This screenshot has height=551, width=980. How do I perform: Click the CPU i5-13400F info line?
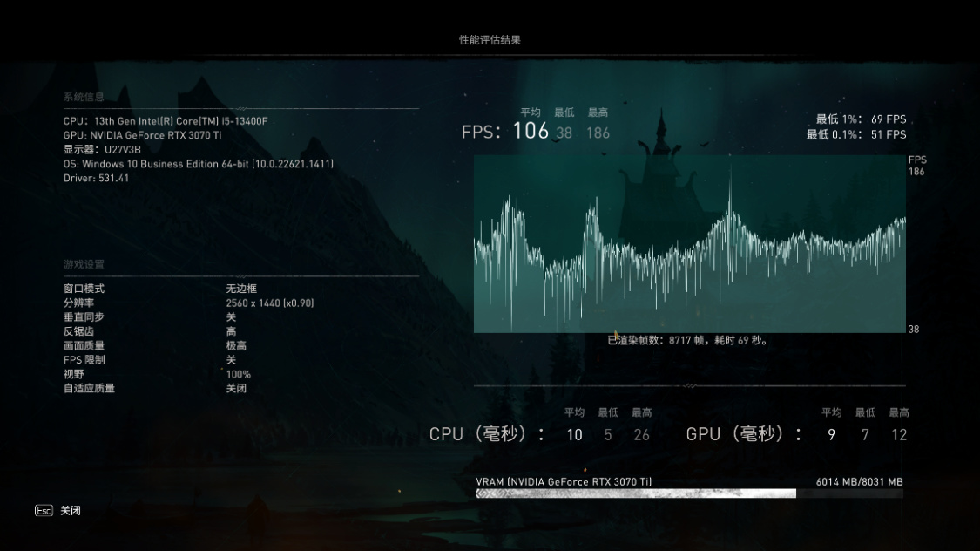coord(165,120)
